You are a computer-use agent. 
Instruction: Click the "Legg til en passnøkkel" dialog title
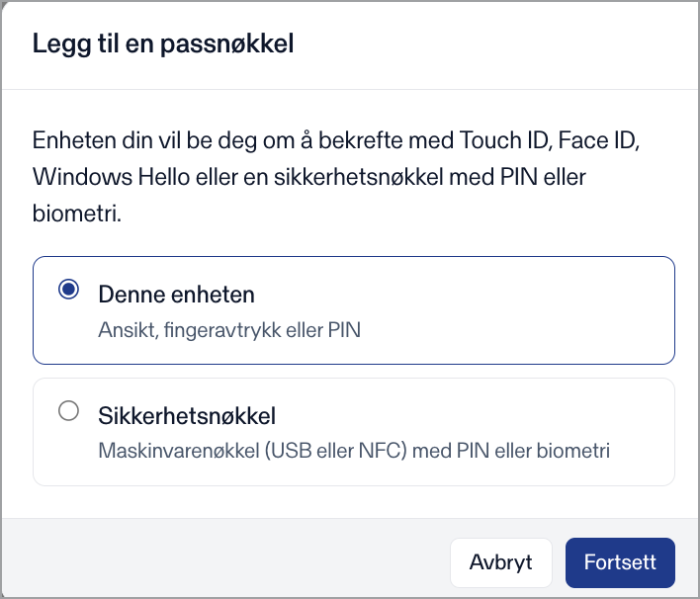[x=163, y=43]
